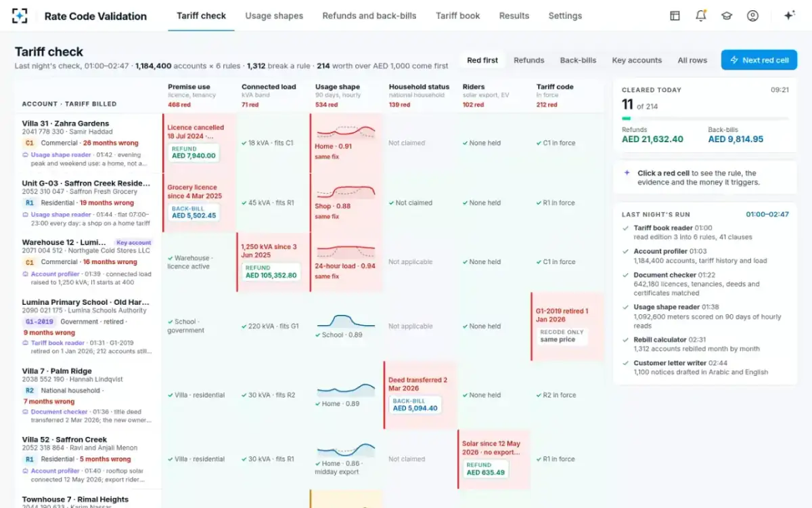Click the AED 5,094.40 back-bill amount
Screen dimensions: 812x508
(415, 408)
